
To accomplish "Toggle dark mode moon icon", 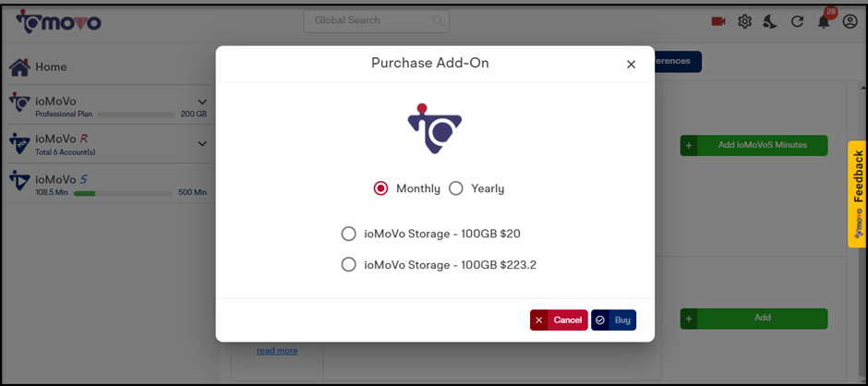I will pyautogui.click(x=770, y=21).
